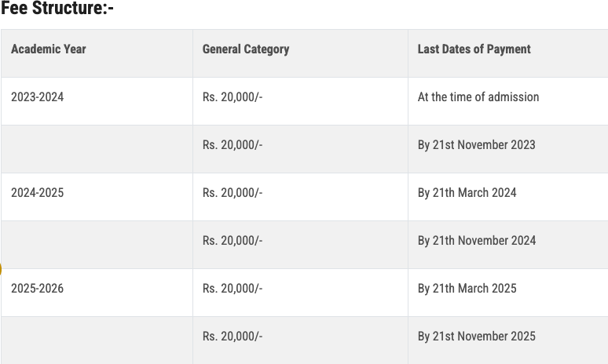
Task: Click the 'By 21st November 2025' date
Action: [477, 337]
